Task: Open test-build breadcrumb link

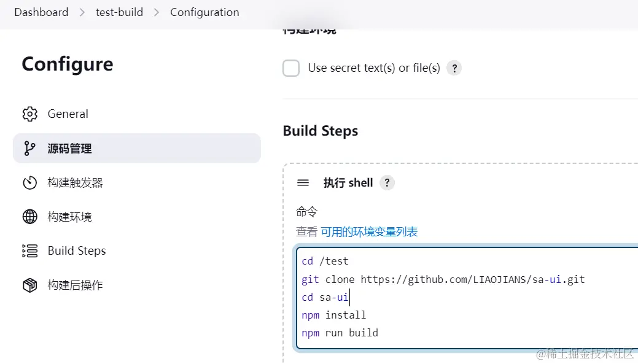Action: (x=119, y=12)
